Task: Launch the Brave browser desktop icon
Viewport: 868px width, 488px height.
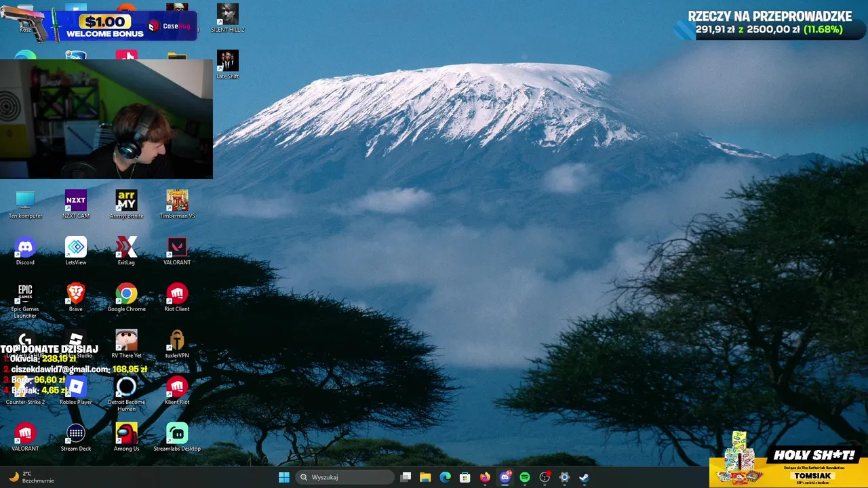Action: coord(75,298)
